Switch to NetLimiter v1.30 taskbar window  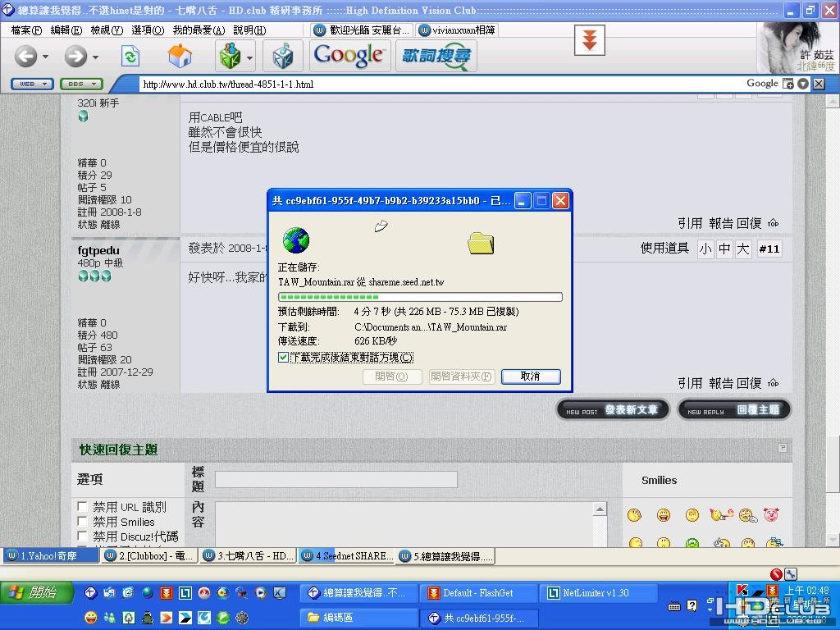[x=597, y=593]
